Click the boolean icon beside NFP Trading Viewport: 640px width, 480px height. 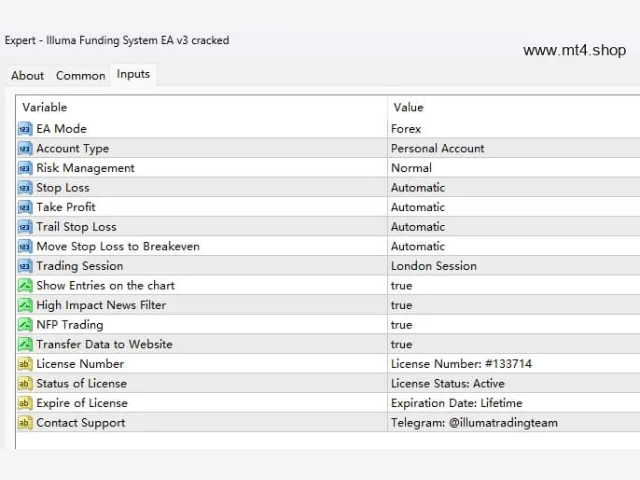coord(25,325)
